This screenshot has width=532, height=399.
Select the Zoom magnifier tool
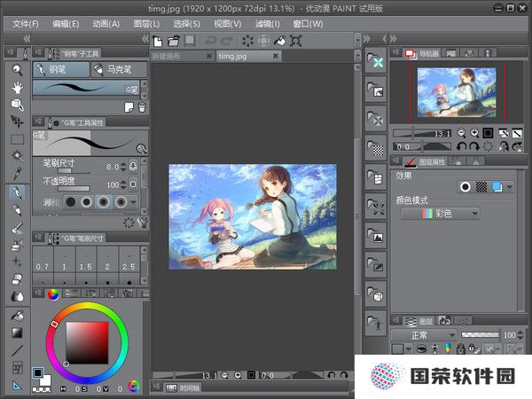click(x=17, y=70)
